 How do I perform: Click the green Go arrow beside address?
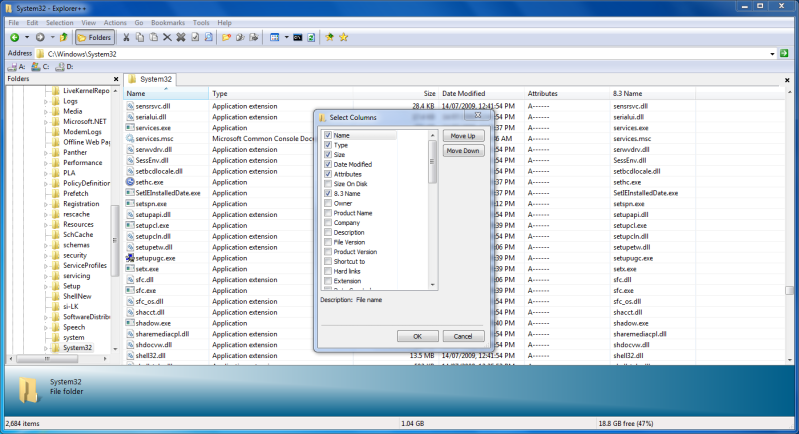(x=786, y=53)
